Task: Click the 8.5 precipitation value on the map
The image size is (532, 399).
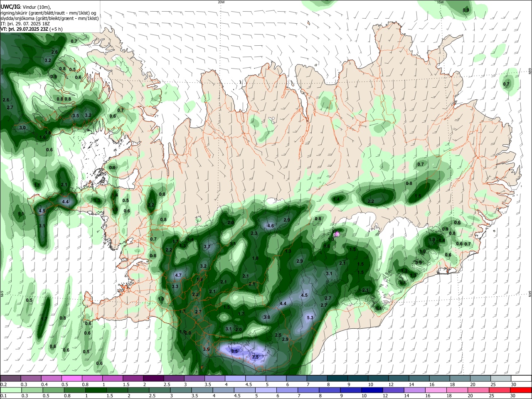Action: click(234, 351)
